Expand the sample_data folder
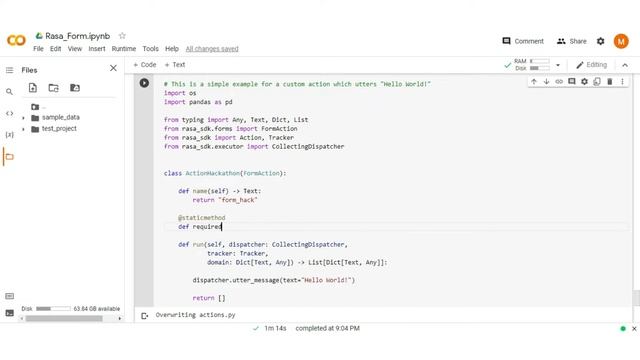 (x=23, y=118)
